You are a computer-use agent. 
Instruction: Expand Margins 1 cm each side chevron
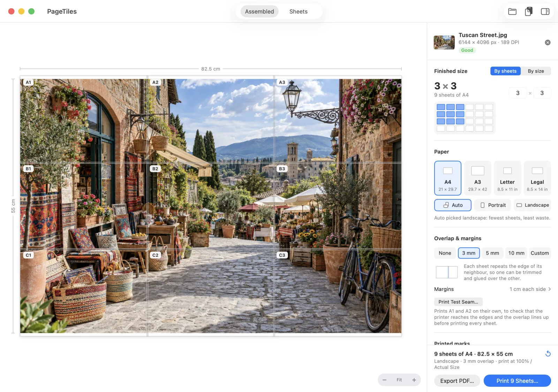550,289
